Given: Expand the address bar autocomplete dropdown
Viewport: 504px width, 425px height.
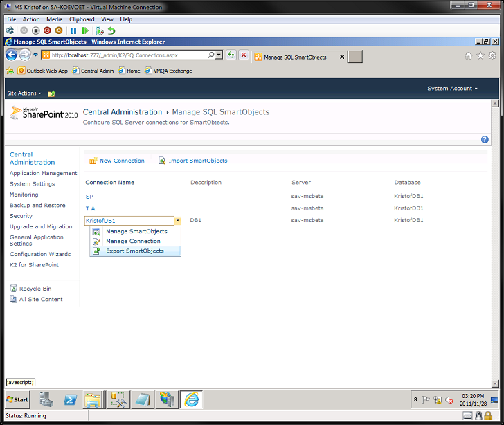Looking at the screenshot, I should [x=219, y=55].
